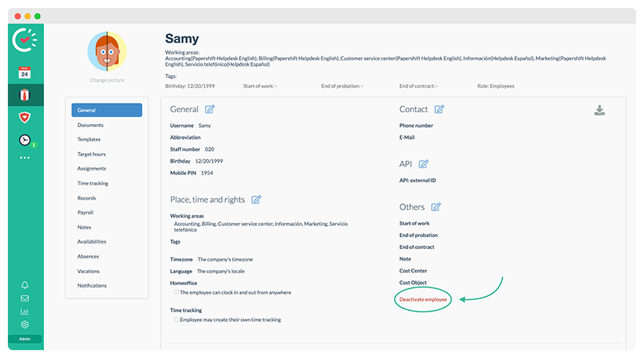Image resolution: width=644 pixels, height=358 pixels.
Task: Click the Username value Samy
Action: (x=204, y=125)
